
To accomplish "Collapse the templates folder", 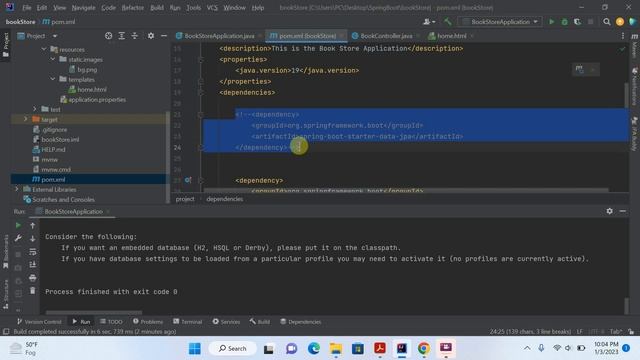I will [x=53, y=79].
